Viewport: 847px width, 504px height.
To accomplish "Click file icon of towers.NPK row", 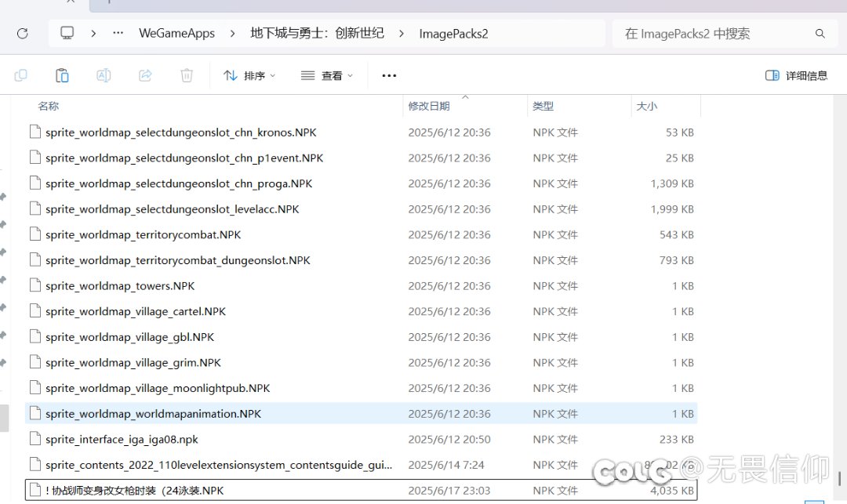I will pyautogui.click(x=35, y=285).
